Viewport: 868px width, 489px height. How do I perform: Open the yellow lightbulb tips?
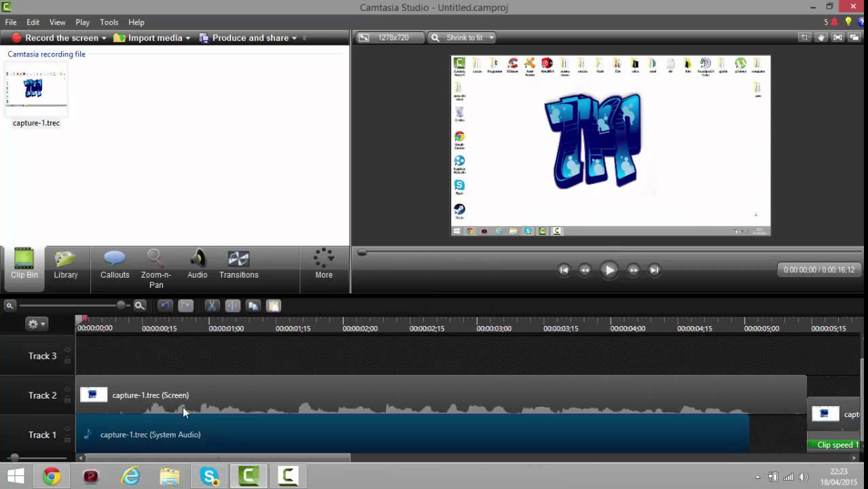[x=848, y=22]
